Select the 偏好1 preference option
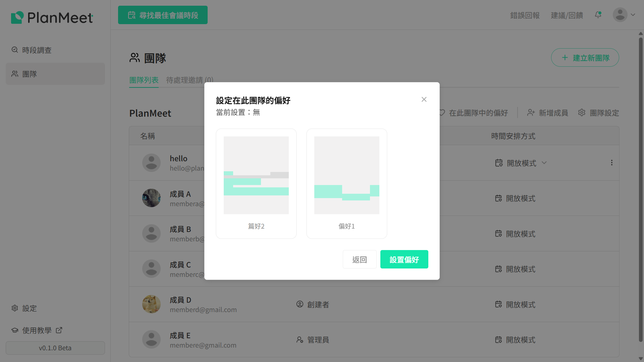 (x=346, y=183)
